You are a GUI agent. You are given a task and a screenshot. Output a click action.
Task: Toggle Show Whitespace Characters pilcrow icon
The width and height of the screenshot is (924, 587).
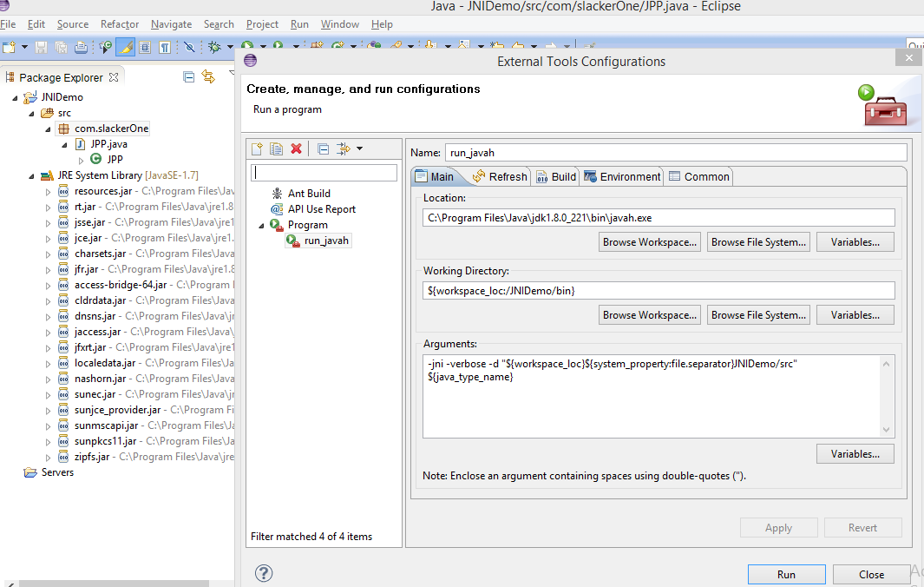(165, 47)
